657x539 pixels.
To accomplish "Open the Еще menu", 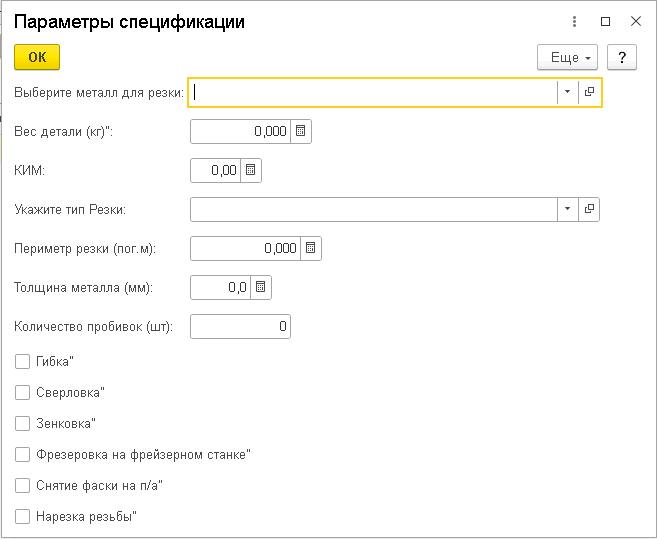I will pyautogui.click(x=566, y=57).
